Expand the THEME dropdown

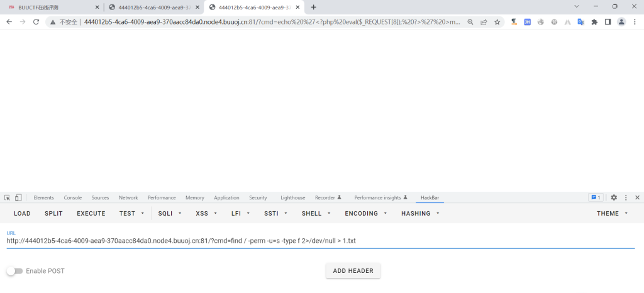point(612,213)
